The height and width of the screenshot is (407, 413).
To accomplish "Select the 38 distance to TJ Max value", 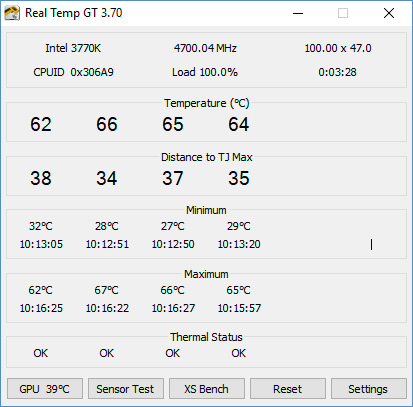I will tap(41, 178).
